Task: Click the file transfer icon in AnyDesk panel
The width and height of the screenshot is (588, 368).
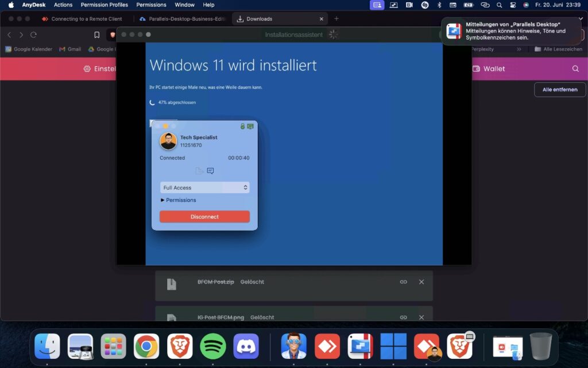Action: tap(199, 171)
